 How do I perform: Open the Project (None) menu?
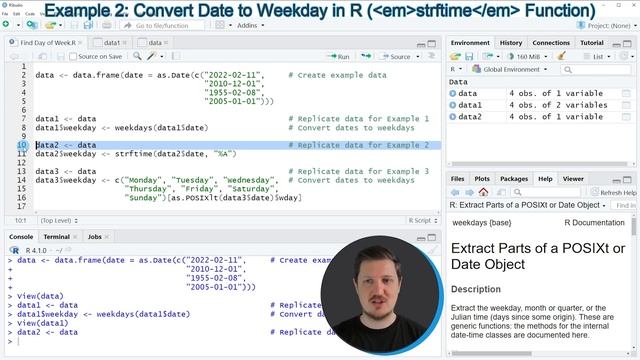coord(607,25)
